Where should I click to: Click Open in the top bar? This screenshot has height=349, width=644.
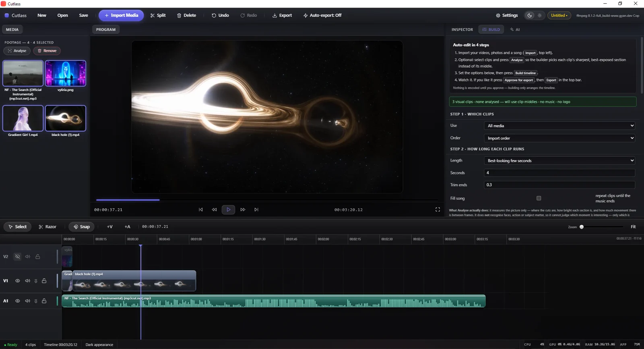point(62,15)
